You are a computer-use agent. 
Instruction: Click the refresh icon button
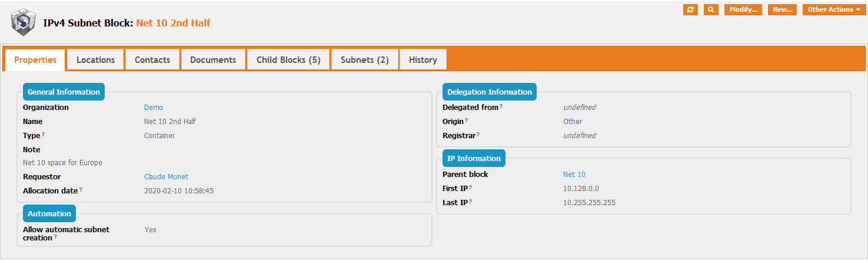tap(690, 9)
